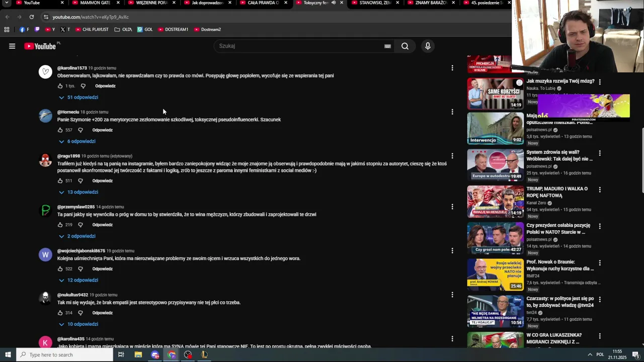
Task: Open the notification center icon
Action: 635,354
